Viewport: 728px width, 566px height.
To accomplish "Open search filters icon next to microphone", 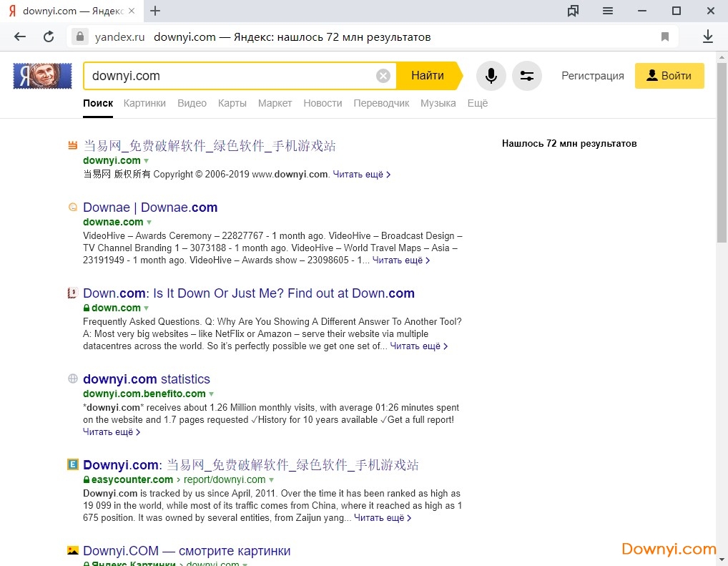I will click(527, 76).
